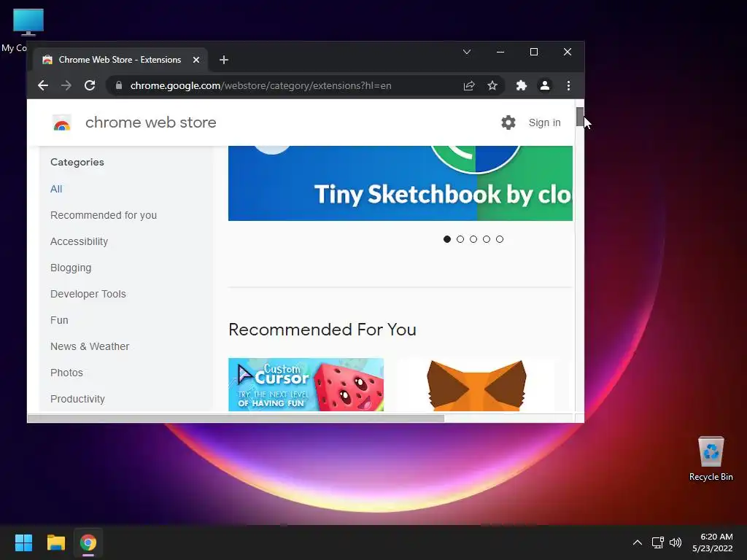747x560 pixels.
Task: Click the chrome web store rainbow logo
Action: [61, 122]
